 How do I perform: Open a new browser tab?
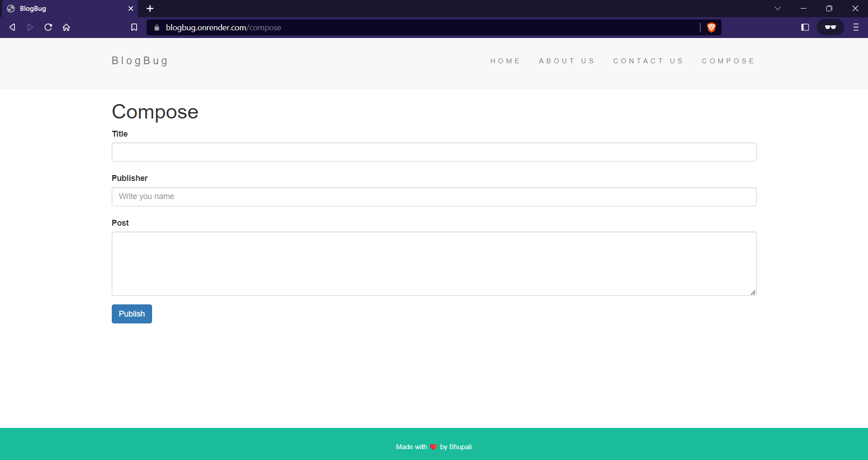click(150, 9)
